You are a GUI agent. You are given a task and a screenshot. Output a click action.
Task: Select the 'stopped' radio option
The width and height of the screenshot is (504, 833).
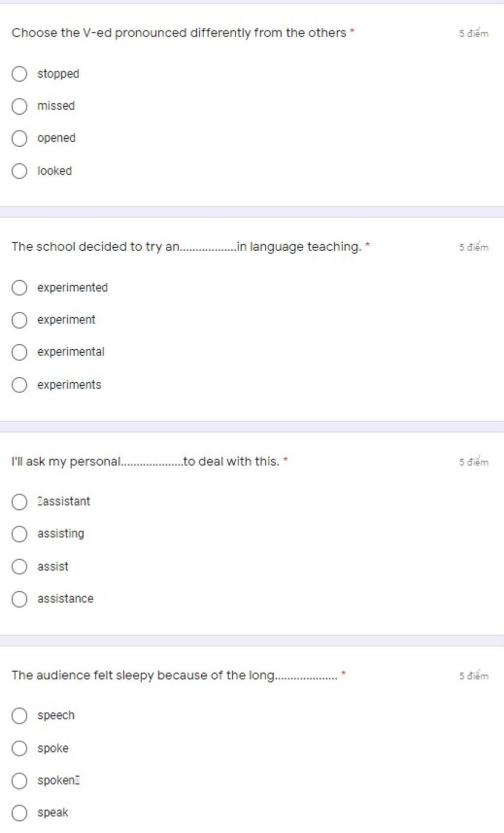pos(19,74)
